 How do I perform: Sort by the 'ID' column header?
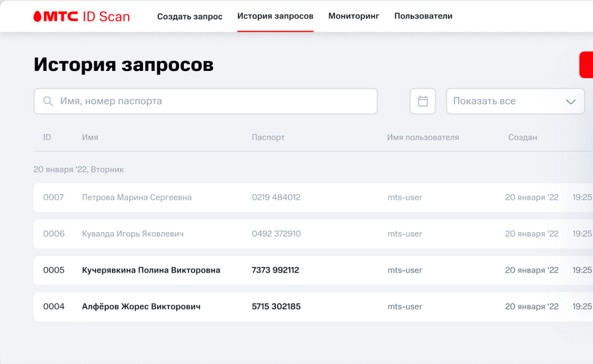tap(47, 137)
